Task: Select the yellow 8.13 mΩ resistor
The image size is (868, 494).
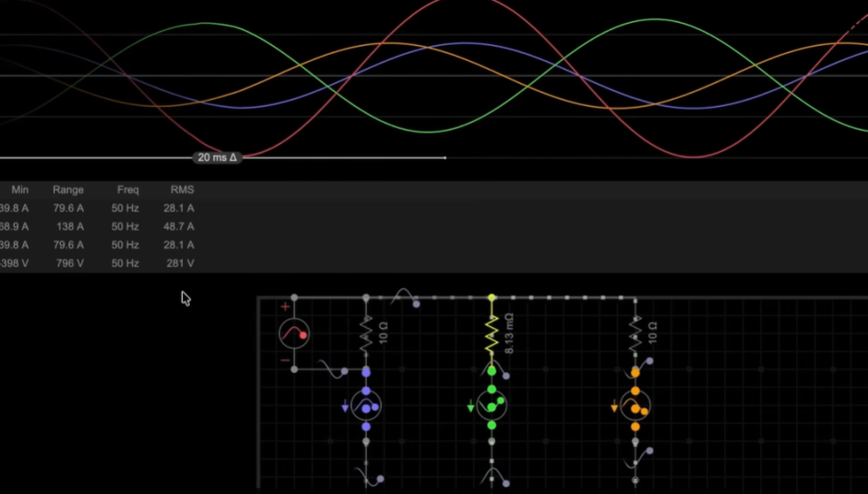Action: click(492, 335)
